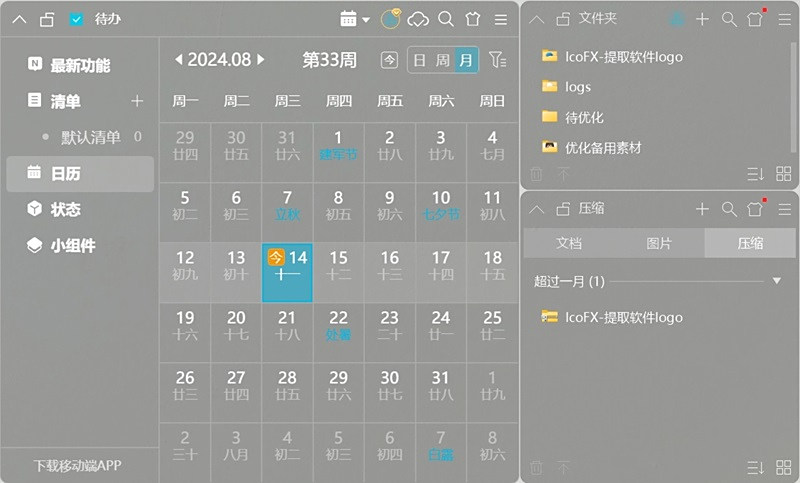
Task: Open the hamburger menu in 压缩 panel
Action: click(x=785, y=209)
